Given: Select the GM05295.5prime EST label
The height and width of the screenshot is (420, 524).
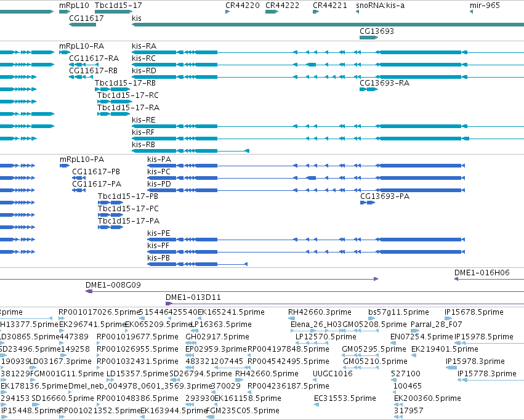Looking at the screenshot, I should pyautogui.click(x=374, y=349).
